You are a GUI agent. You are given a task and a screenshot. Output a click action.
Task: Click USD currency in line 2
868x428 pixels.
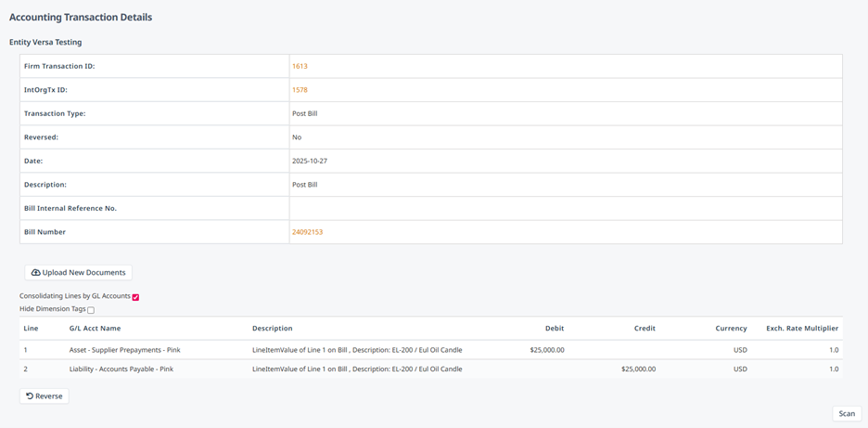(740, 370)
